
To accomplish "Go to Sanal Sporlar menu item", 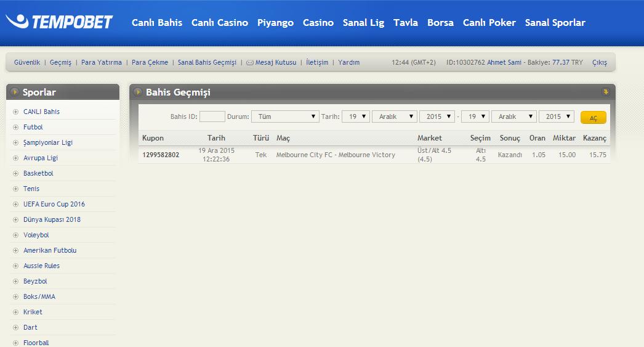I will [555, 23].
